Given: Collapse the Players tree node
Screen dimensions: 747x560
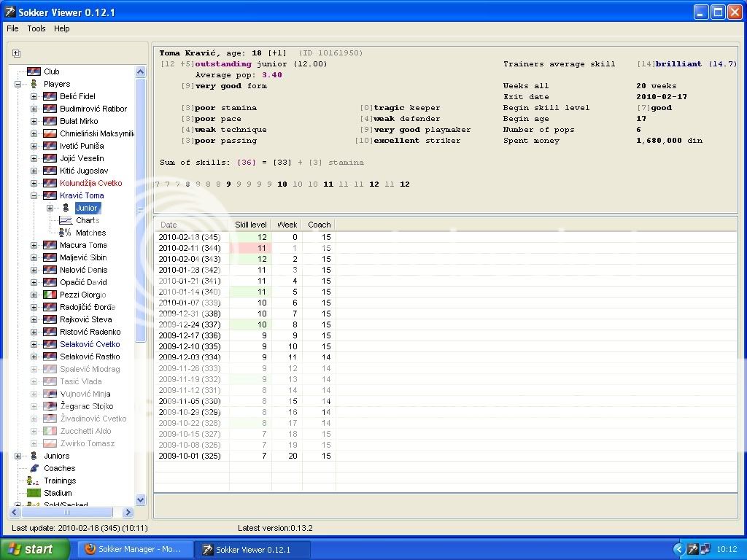Looking at the screenshot, I should (x=18, y=84).
